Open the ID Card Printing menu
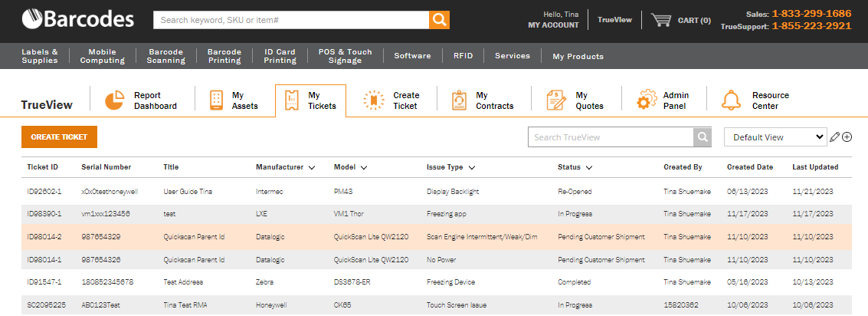This screenshot has width=868, height=316. point(280,56)
